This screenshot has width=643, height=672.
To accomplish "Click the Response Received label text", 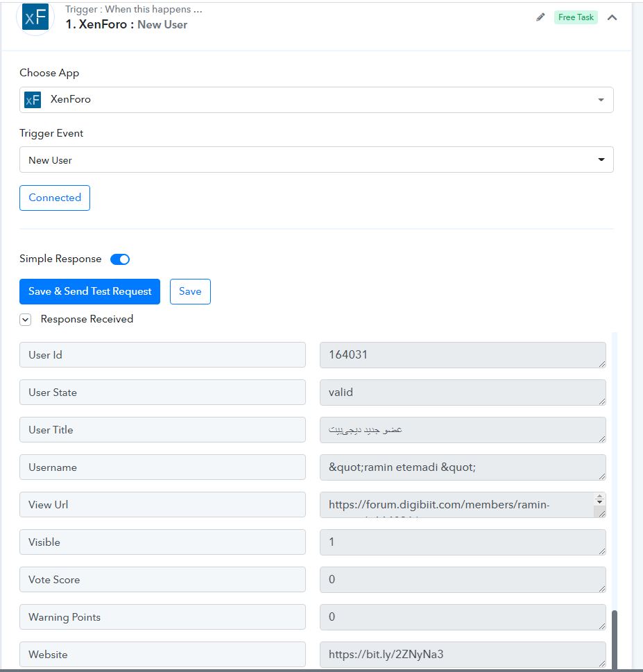I will point(87,319).
